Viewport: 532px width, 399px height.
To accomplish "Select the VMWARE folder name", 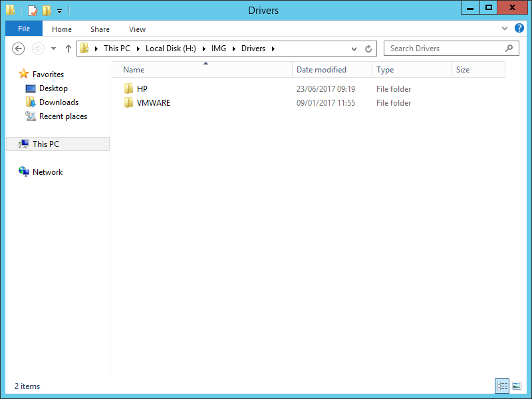I will (154, 103).
